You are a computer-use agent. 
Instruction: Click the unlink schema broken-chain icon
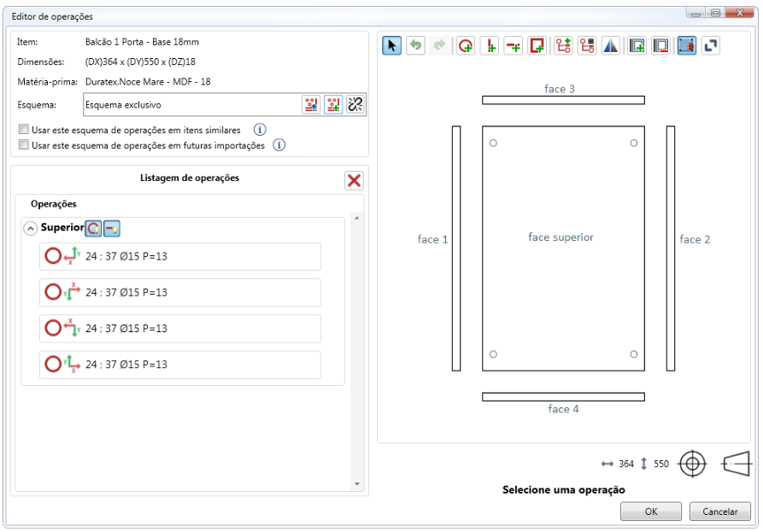[355, 105]
